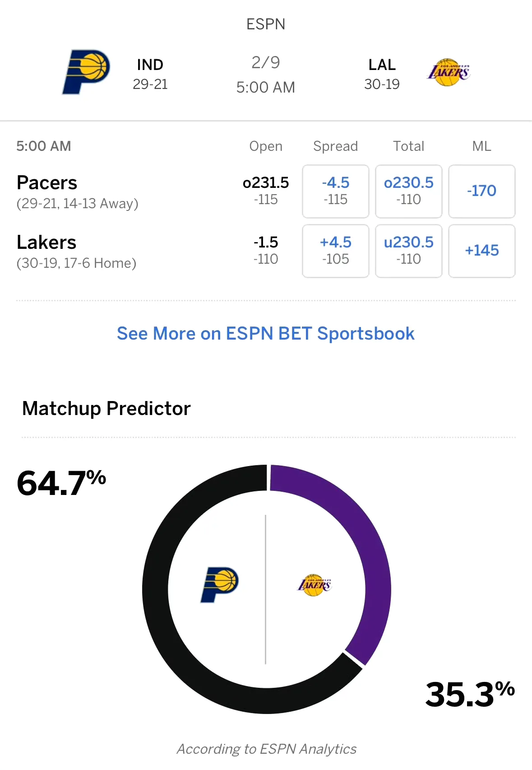This screenshot has width=532, height=770.
Task: Click the Pacers logo inside the predictor chart
Action: click(219, 584)
